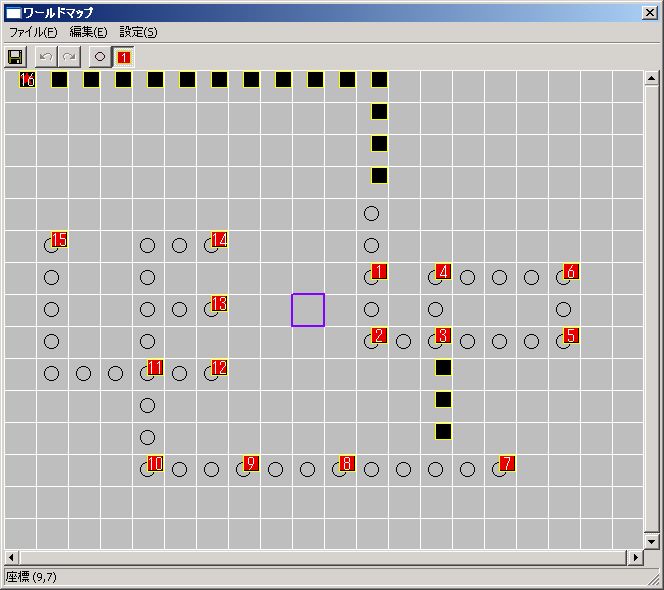Click the circle node directly above marker 10

click(147, 438)
